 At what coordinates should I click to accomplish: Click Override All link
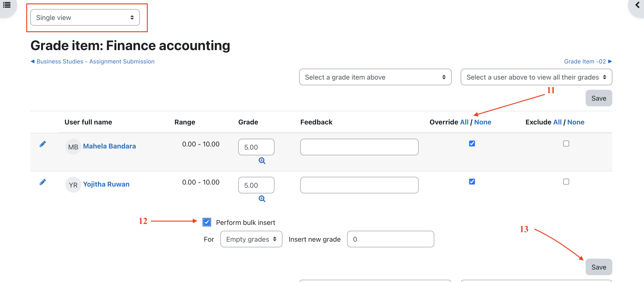tap(464, 122)
